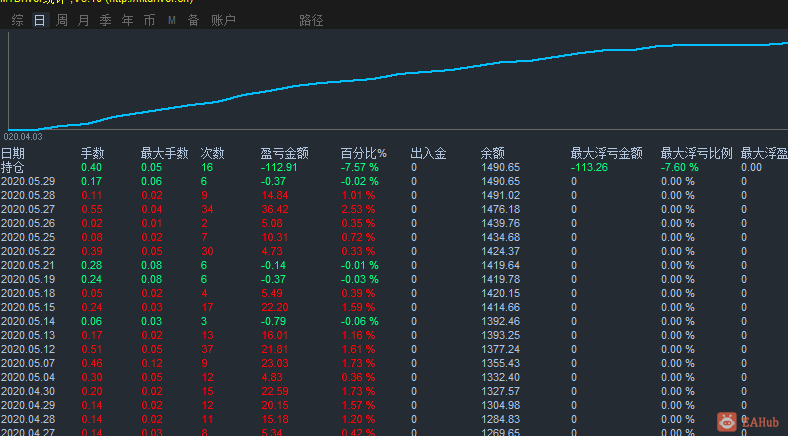Click the 最大手数 column header
Screen dimensions: 788x437
[x=164, y=153]
